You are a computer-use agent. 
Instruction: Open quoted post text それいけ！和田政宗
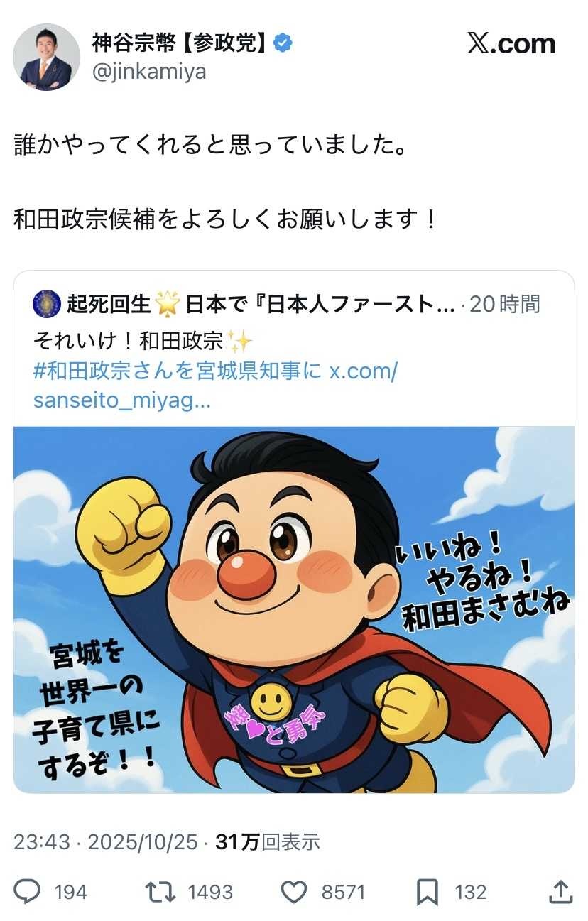(129, 342)
